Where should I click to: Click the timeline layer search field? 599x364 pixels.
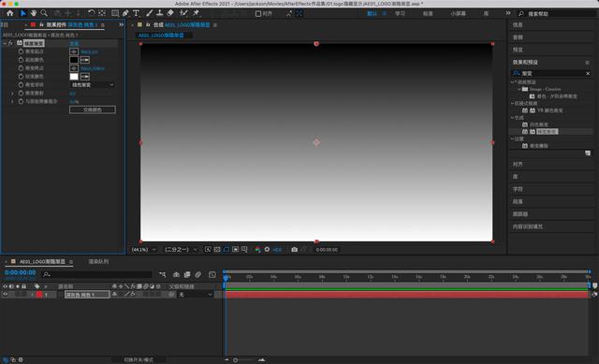click(97, 274)
